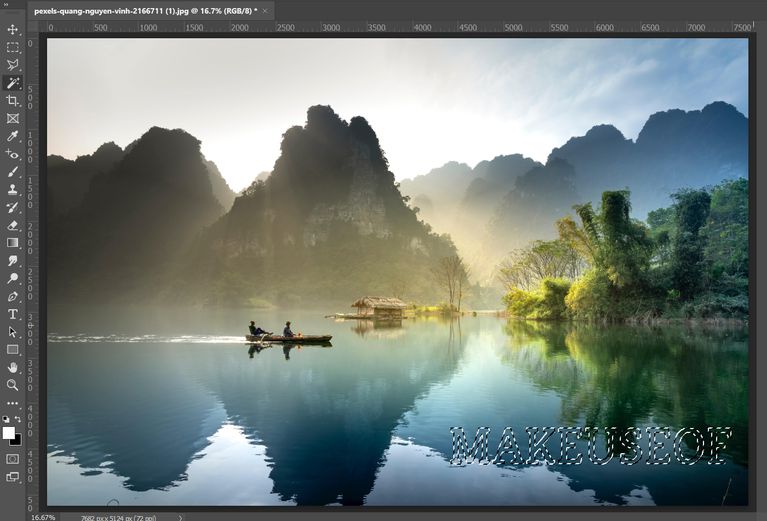Select the Rectangular Marquee tool

point(13,47)
